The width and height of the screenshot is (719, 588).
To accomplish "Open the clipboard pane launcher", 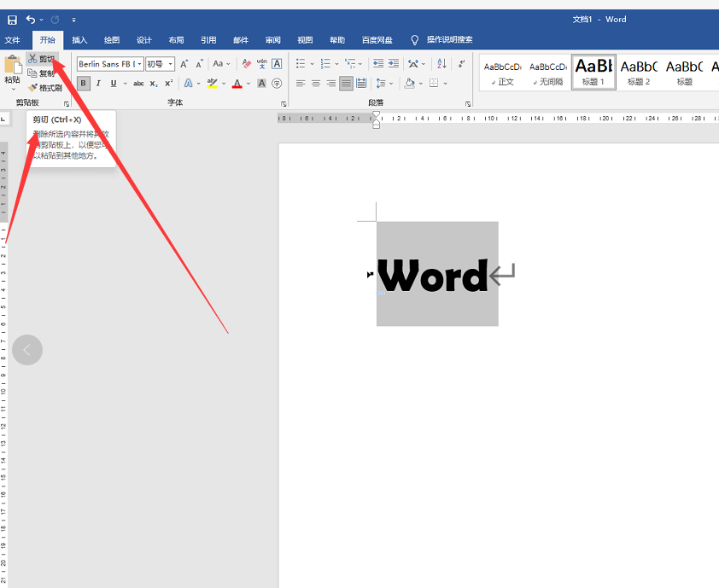I will click(x=67, y=104).
